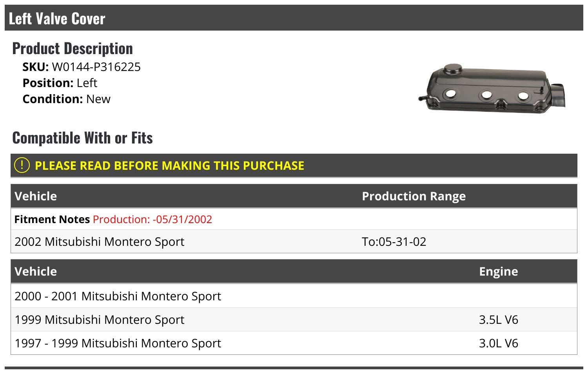Click the 3.0L V6 engine cell
The height and width of the screenshot is (374, 588).
coord(498,343)
